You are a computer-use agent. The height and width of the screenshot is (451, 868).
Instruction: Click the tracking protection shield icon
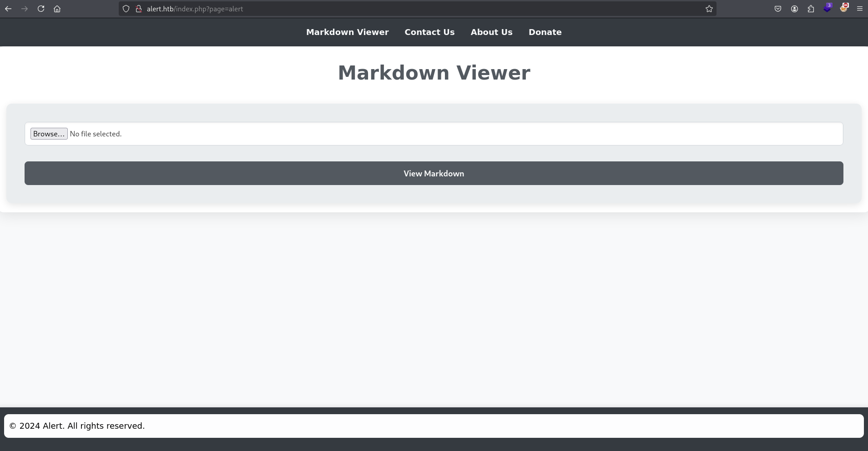[x=126, y=9]
